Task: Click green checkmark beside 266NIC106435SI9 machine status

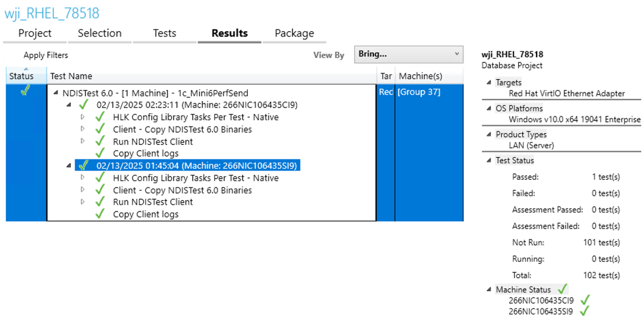Action: (584, 311)
